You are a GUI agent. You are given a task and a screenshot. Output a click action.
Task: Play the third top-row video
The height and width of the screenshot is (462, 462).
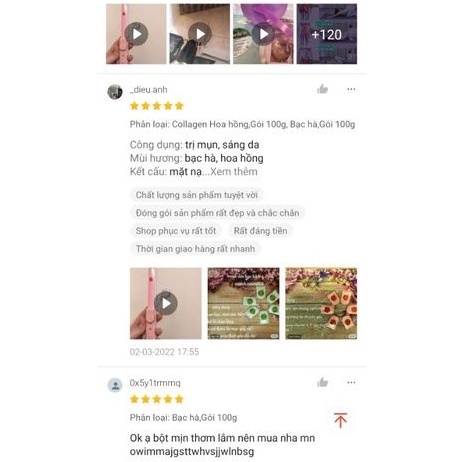point(263,34)
